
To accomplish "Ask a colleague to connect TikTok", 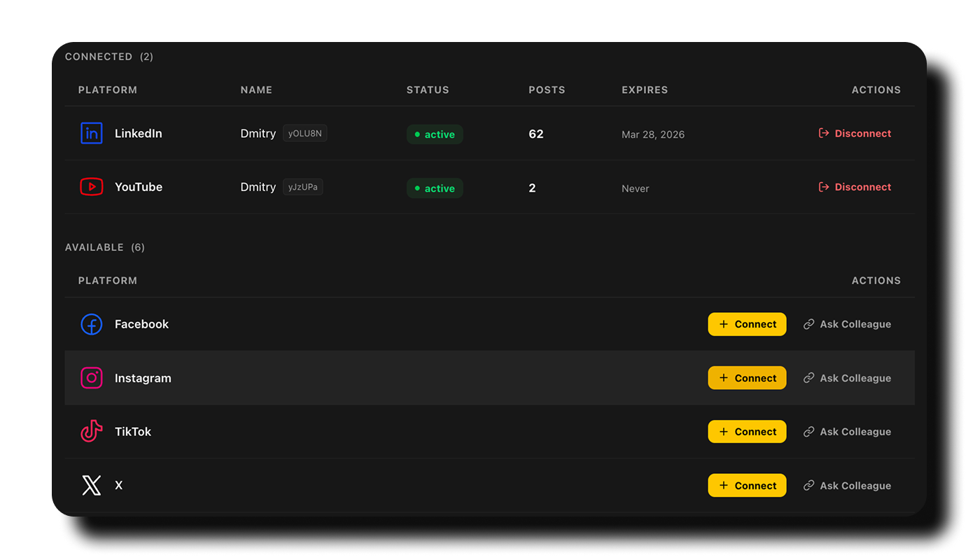I will (x=847, y=431).
